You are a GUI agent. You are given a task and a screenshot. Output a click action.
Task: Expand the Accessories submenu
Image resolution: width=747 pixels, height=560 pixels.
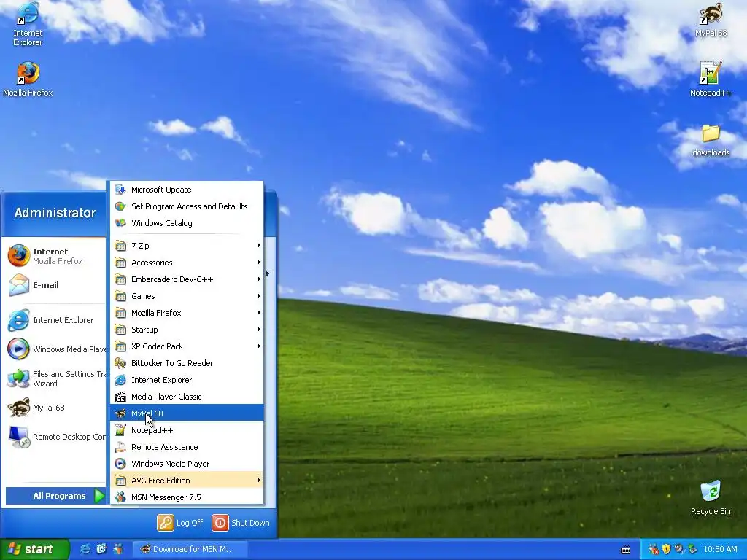coord(187,262)
